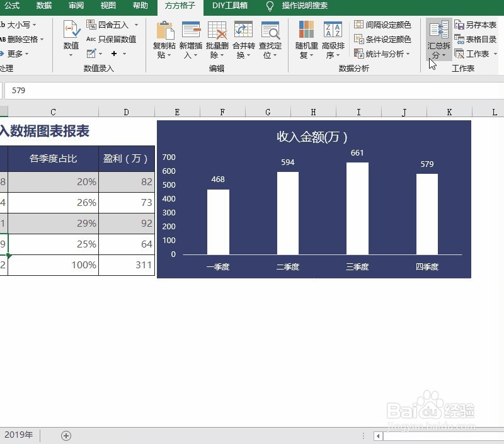Open the 汇总拆分 summarize split icon
504x444 pixels.
(438, 30)
